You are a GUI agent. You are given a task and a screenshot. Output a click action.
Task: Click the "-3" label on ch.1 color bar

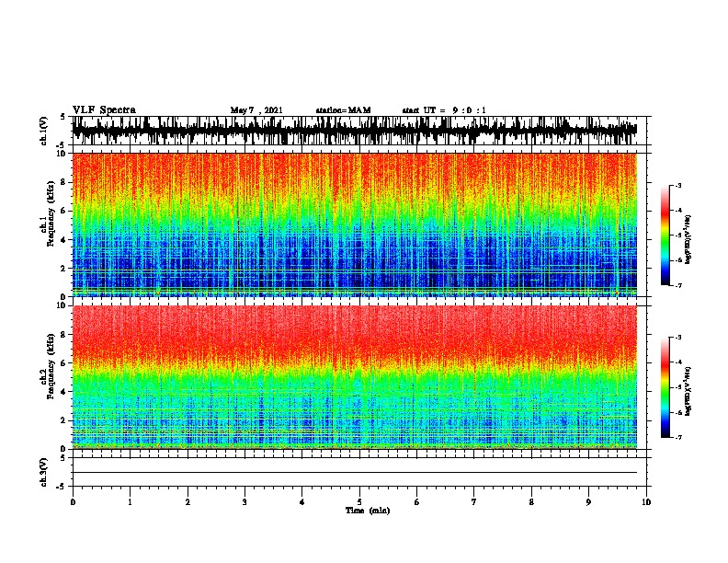pos(677,185)
